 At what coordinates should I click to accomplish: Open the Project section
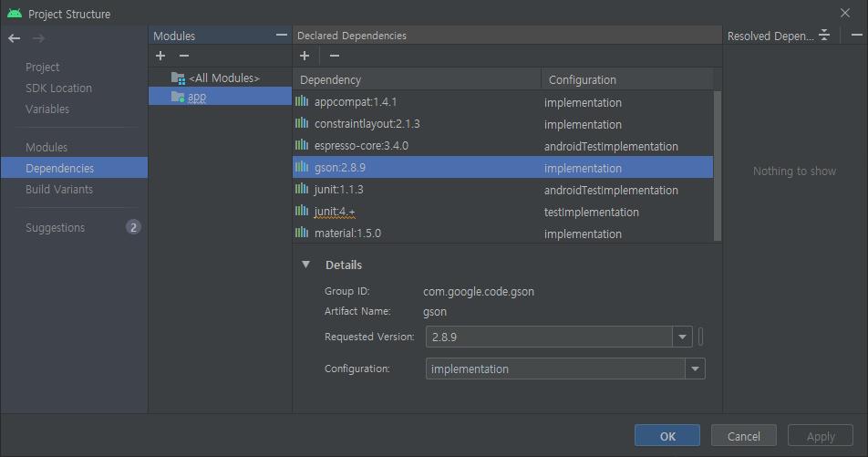43,67
